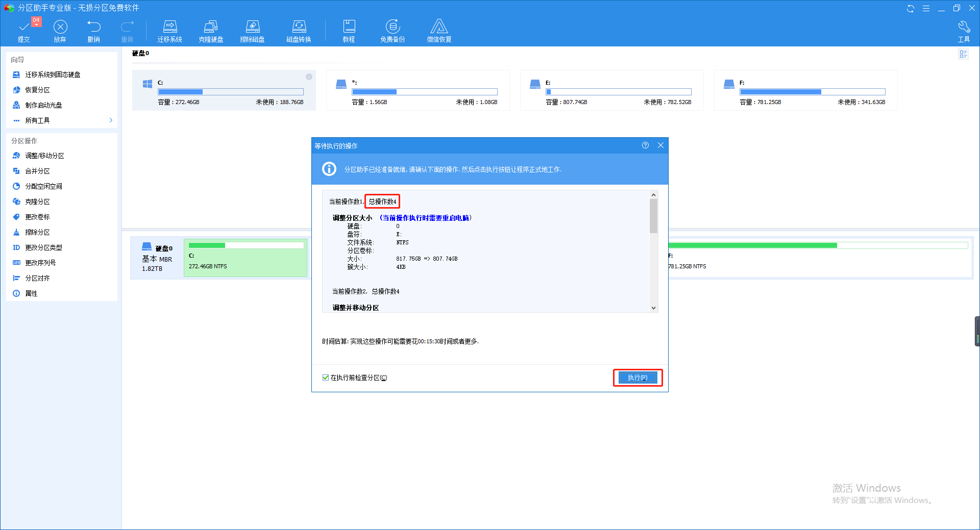Viewport: 980px width, 530px height.
Task: Click the refresh icon in title bar
Action: pyautogui.click(x=911, y=8)
